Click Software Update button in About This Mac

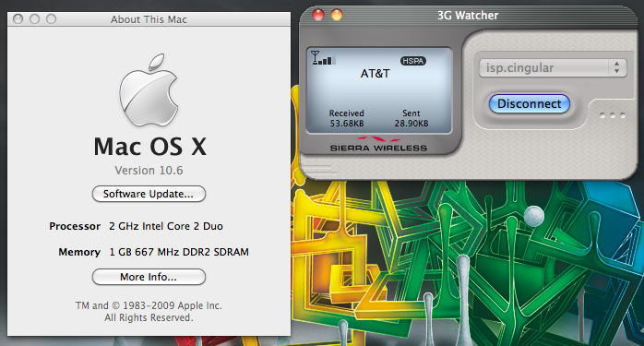pos(149,194)
